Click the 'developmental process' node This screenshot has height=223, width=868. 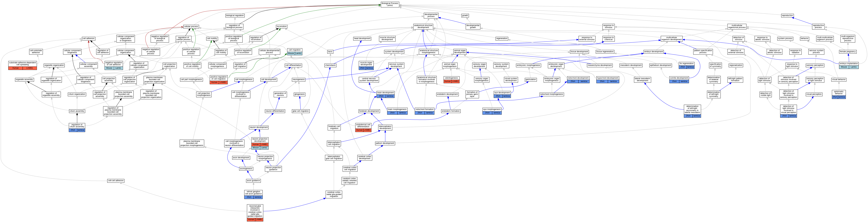click(431, 15)
